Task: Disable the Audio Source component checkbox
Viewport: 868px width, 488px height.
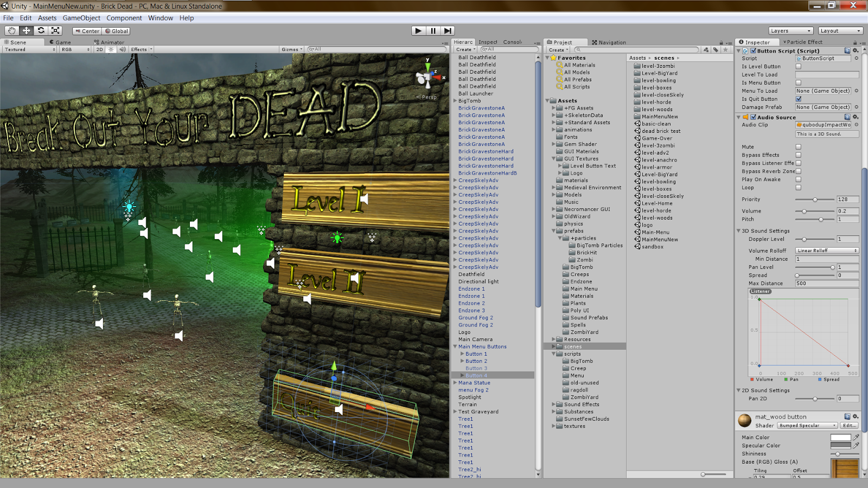Action: (754, 117)
